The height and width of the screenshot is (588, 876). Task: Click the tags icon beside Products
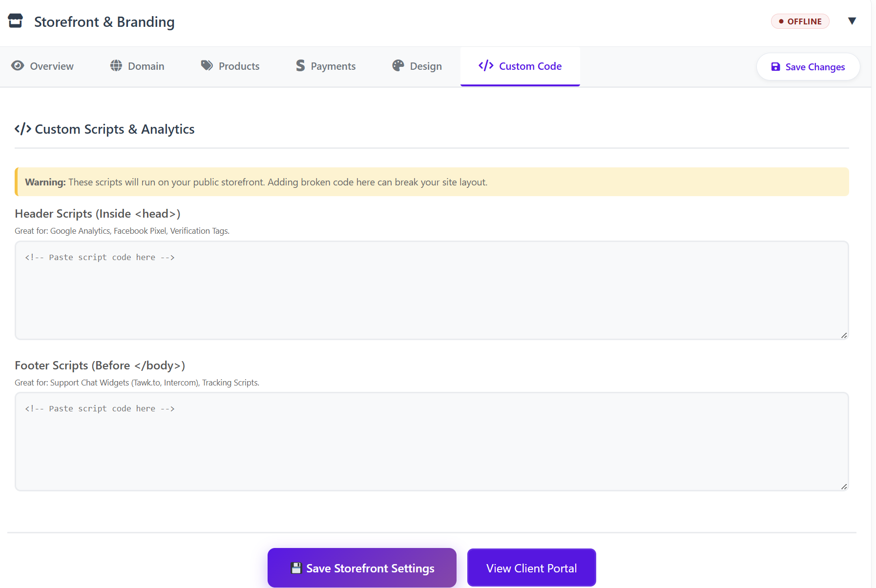pos(207,66)
